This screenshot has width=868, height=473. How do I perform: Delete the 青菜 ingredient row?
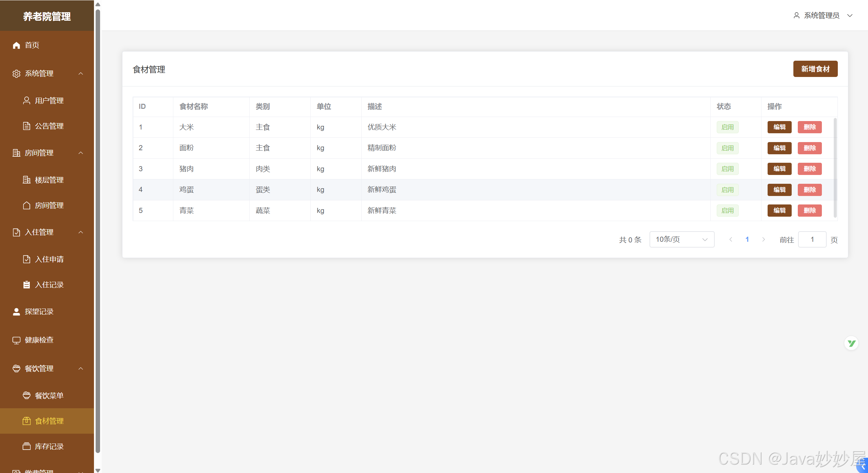(809, 211)
